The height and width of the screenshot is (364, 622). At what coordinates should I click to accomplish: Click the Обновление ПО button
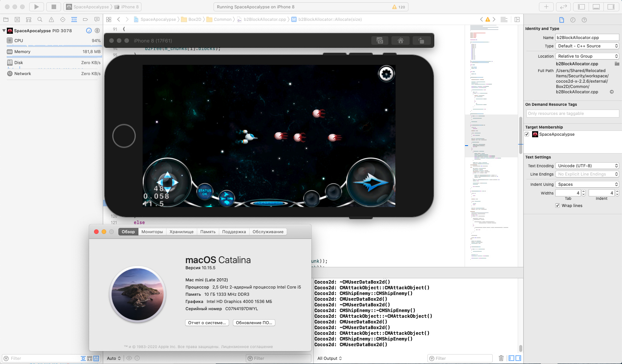pos(254,323)
